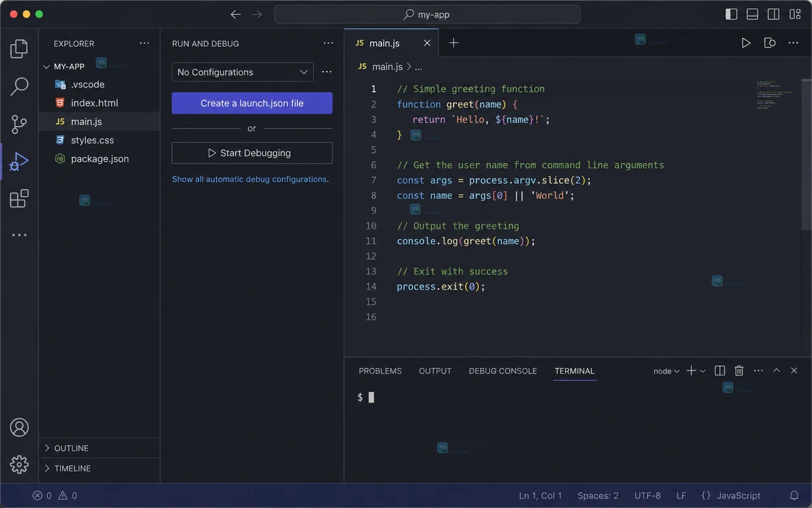This screenshot has height=508, width=812.
Task: Kill the terminal with the trash icon
Action: point(739,370)
